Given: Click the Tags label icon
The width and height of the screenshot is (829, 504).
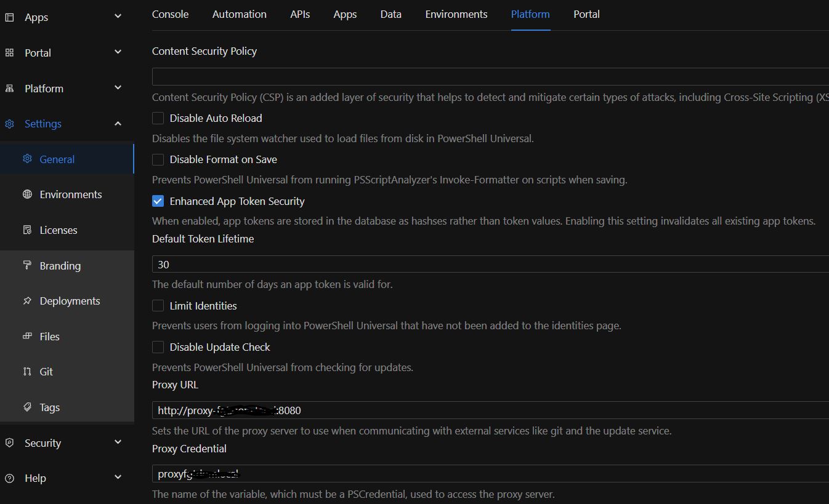Looking at the screenshot, I should [x=27, y=407].
